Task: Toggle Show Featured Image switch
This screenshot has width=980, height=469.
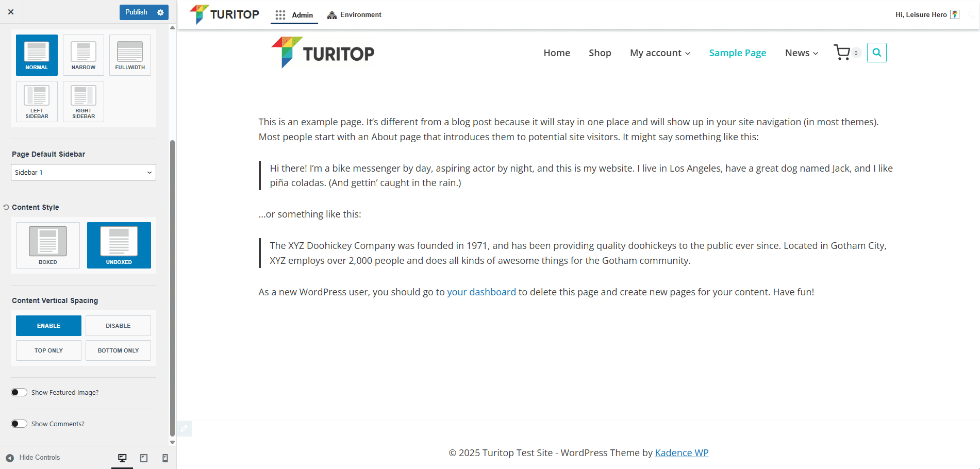Action: click(x=19, y=392)
